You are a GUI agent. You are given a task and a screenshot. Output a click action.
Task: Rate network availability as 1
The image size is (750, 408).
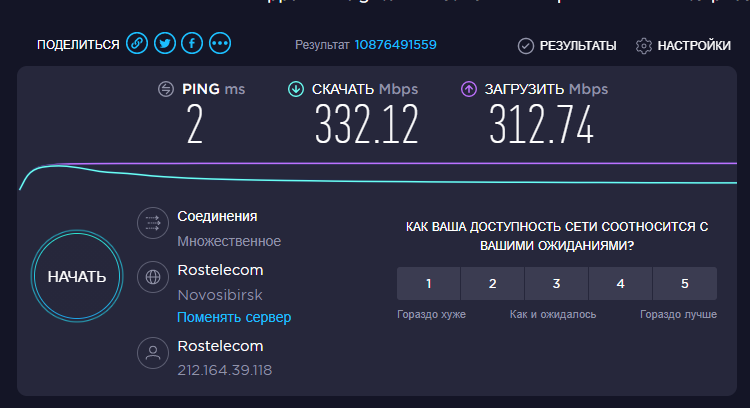pos(428,284)
